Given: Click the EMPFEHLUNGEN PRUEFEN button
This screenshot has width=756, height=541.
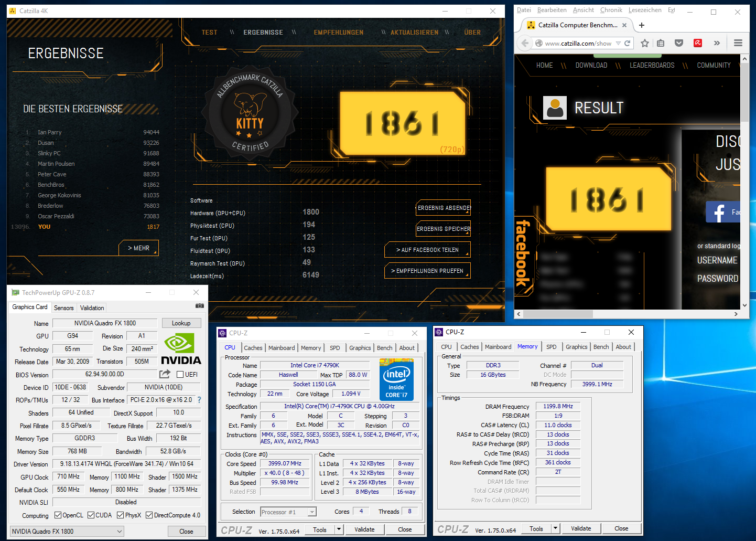Looking at the screenshot, I should (x=427, y=271).
